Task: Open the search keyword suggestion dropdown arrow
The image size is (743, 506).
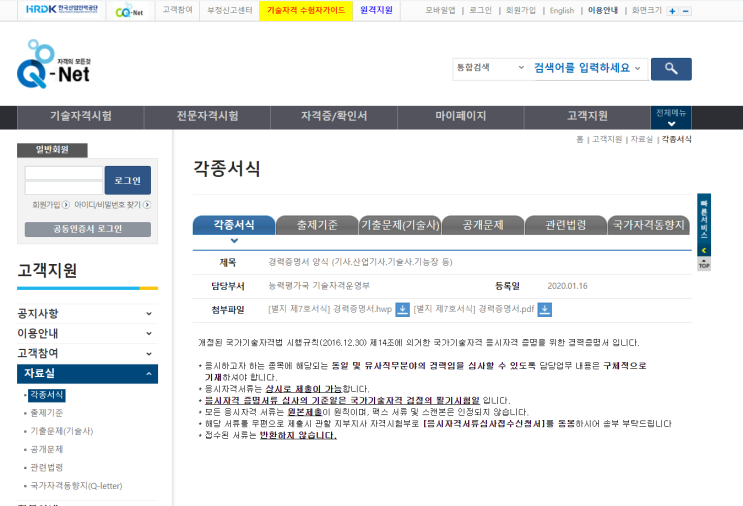Action: point(637,68)
